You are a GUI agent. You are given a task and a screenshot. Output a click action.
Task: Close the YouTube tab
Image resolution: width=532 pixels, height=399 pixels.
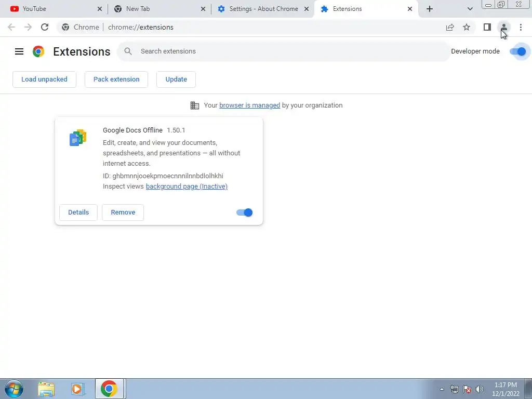[100, 9]
